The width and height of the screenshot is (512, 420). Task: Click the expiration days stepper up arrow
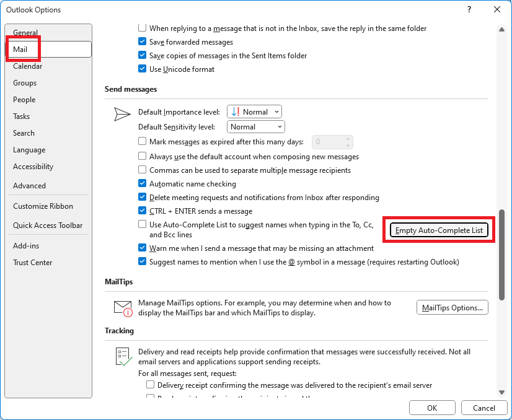[348, 139]
